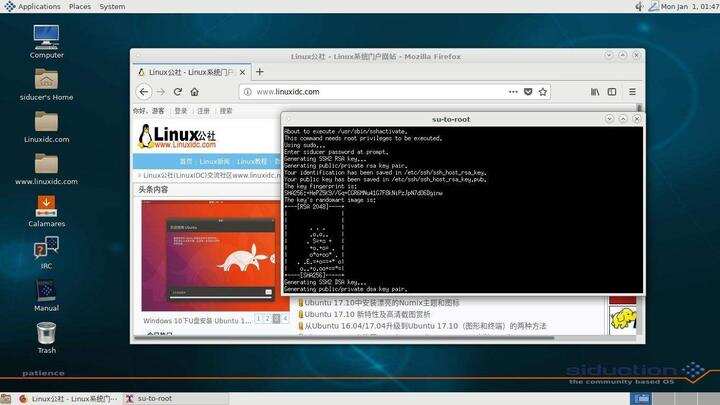Open the Firefox Library icon
The height and width of the screenshot is (405, 720).
coord(595,92)
